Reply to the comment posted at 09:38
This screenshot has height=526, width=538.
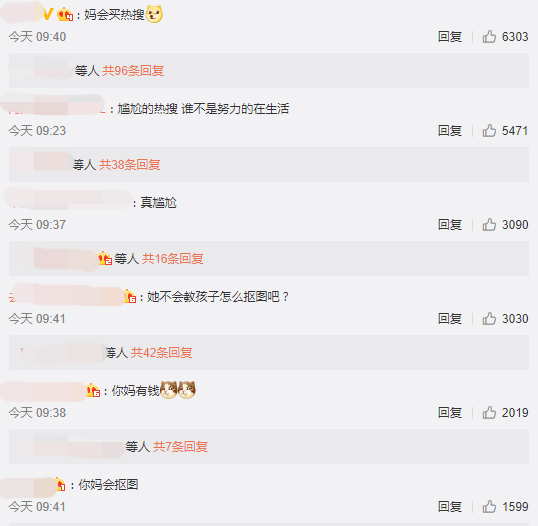450,413
